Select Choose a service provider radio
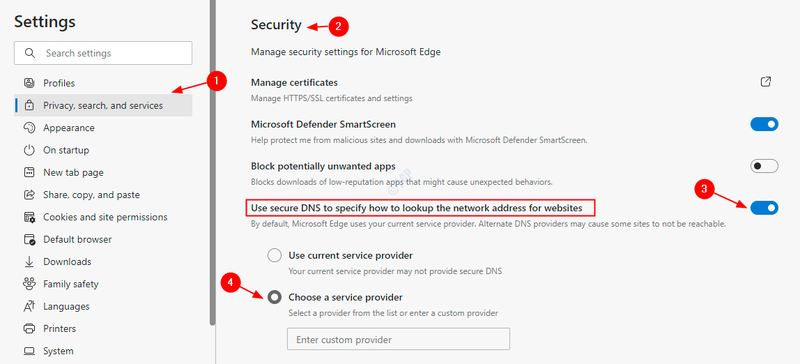Image resolution: width=800 pixels, height=364 pixels. click(274, 297)
